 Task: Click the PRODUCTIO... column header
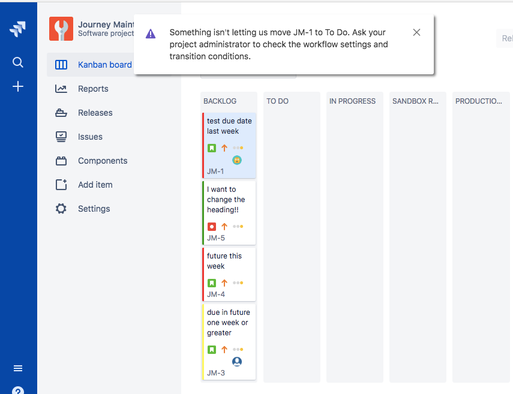pos(479,101)
